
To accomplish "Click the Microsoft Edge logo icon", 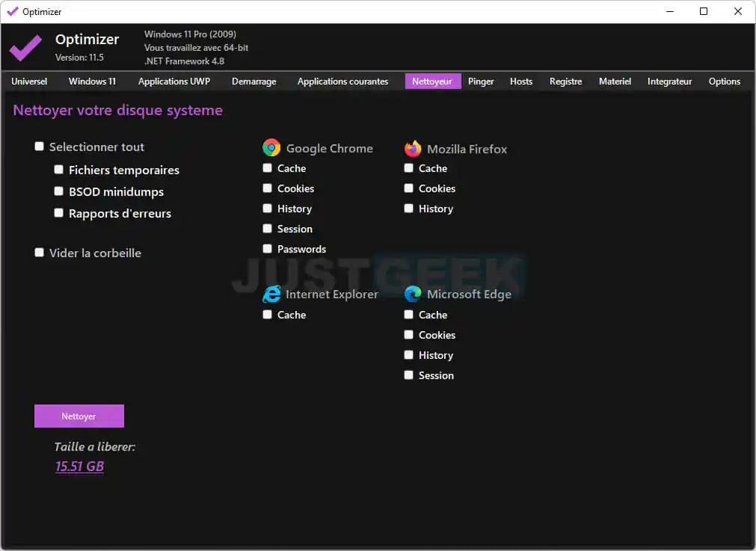I will click(413, 294).
